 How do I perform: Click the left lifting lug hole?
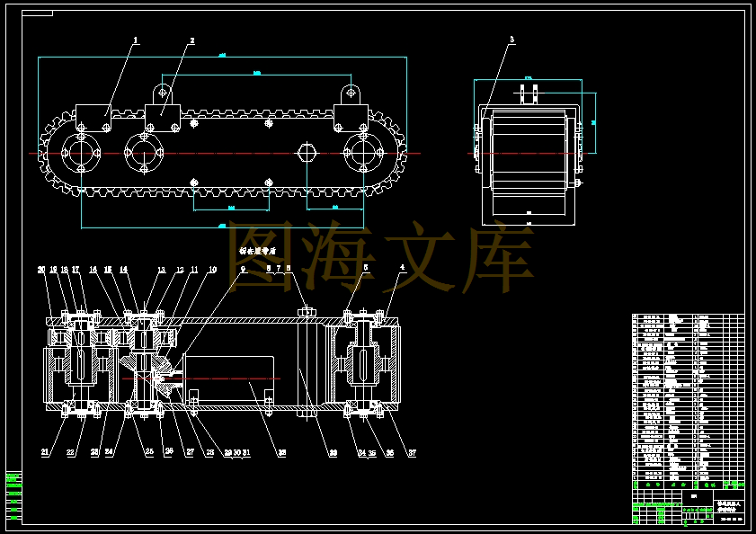coord(163,92)
